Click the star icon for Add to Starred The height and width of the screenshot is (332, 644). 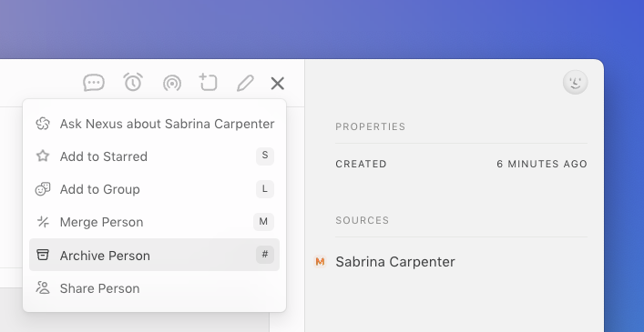point(43,156)
